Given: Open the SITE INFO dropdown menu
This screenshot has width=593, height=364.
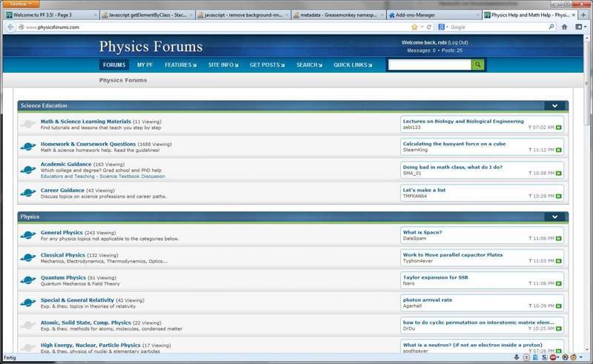Looking at the screenshot, I should [x=223, y=64].
